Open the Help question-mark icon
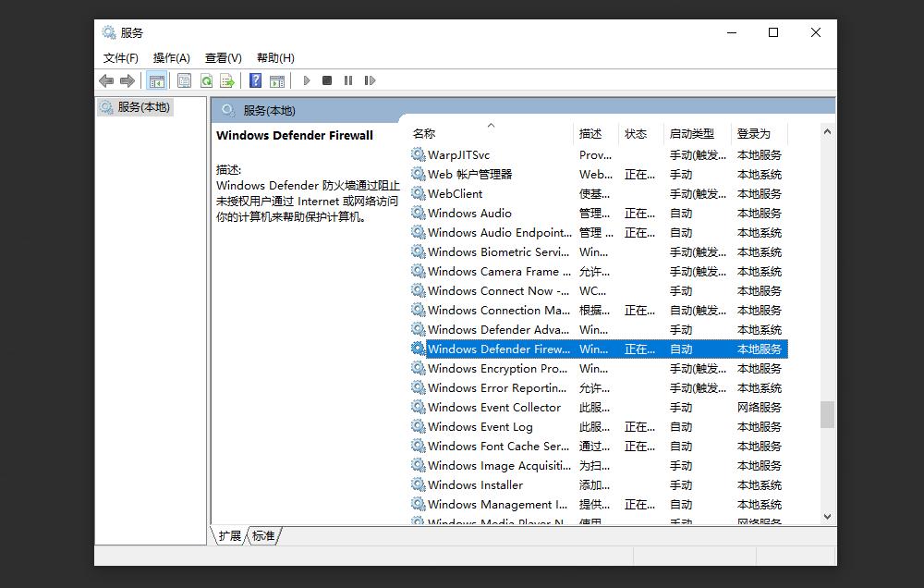The image size is (924, 588). (255, 80)
